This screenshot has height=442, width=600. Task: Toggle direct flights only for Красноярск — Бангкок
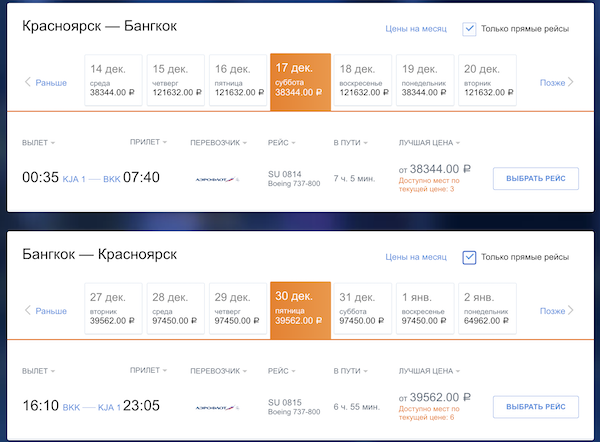[470, 29]
